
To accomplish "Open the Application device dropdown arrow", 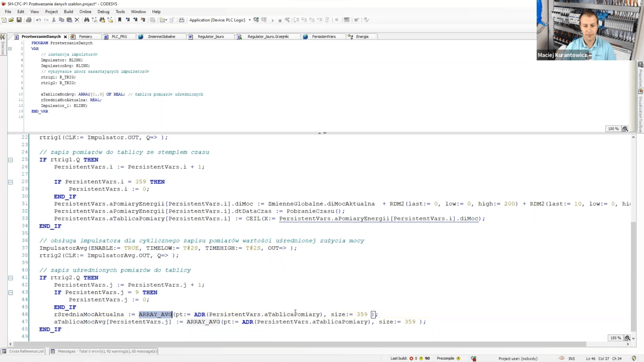I will tap(250, 20).
